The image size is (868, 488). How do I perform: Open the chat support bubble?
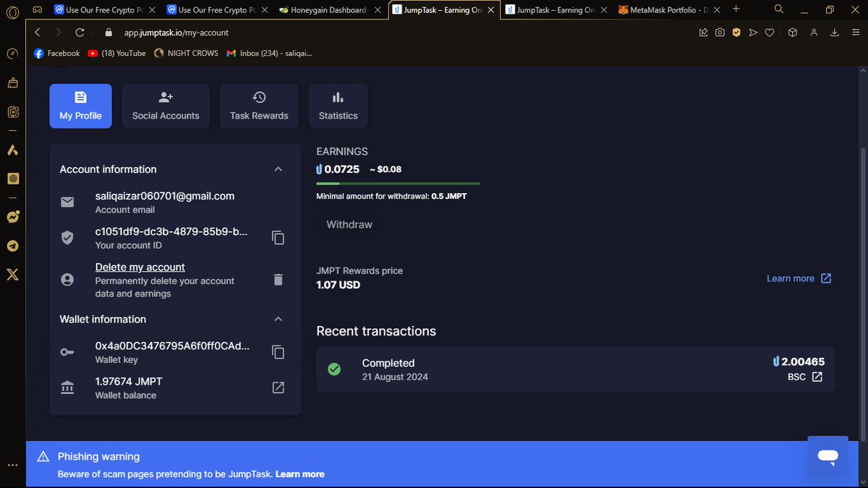[827, 456]
